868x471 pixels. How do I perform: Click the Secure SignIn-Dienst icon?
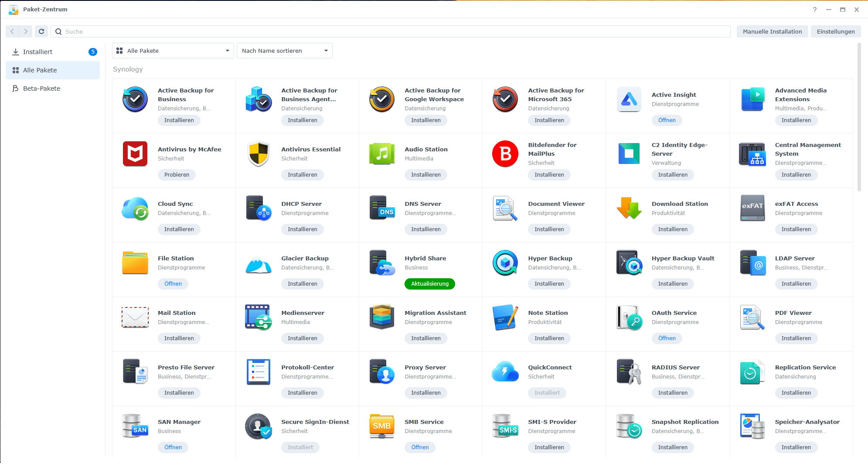tap(259, 426)
